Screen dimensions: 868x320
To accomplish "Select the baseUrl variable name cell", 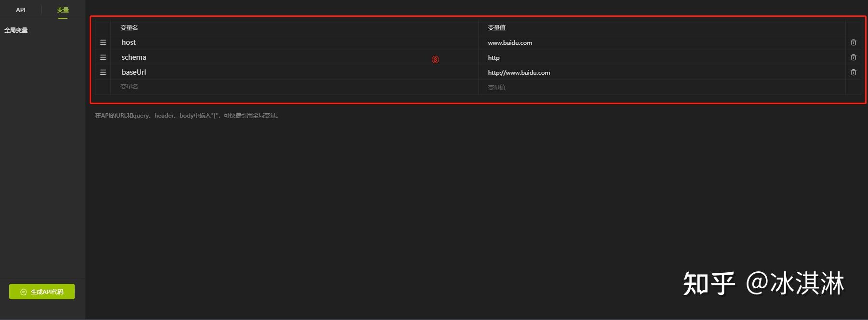I will [294, 72].
